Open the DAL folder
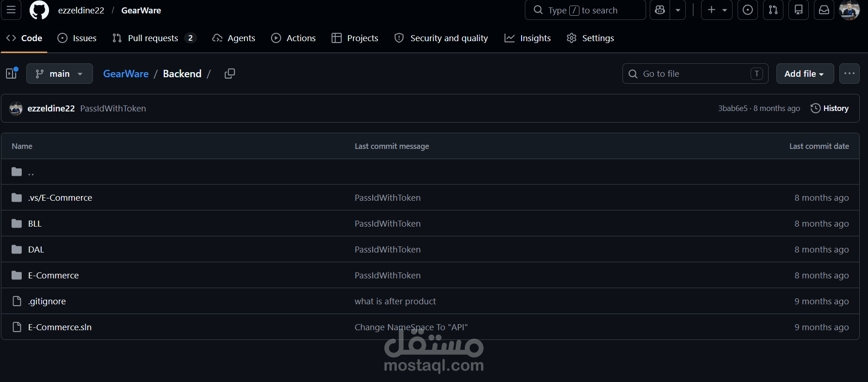Viewport: 868px width, 382px height. [36, 249]
